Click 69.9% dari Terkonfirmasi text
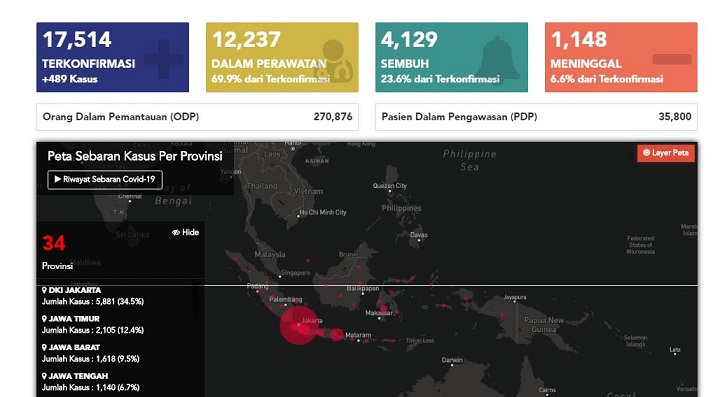Image resolution: width=720 pixels, height=397 pixels. point(270,79)
